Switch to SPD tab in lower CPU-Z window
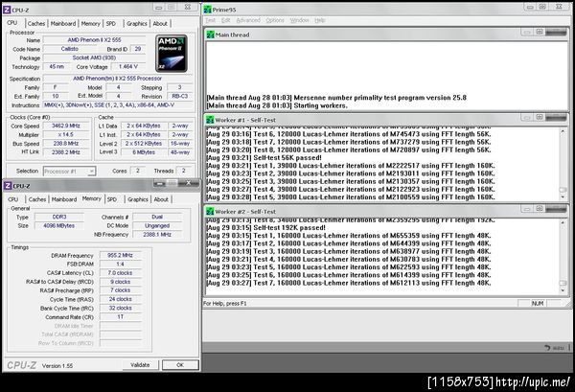The image size is (575, 392). pyautogui.click(x=112, y=199)
